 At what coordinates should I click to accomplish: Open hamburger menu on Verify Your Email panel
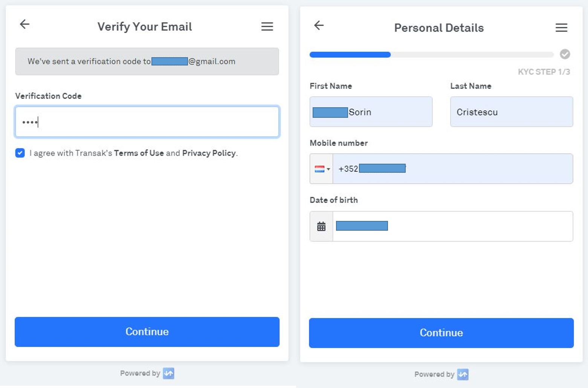[x=267, y=26]
